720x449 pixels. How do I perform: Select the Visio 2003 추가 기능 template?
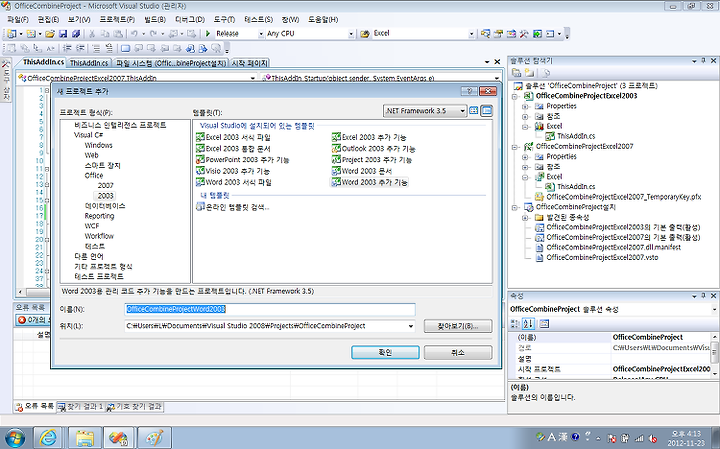(233, 171)
